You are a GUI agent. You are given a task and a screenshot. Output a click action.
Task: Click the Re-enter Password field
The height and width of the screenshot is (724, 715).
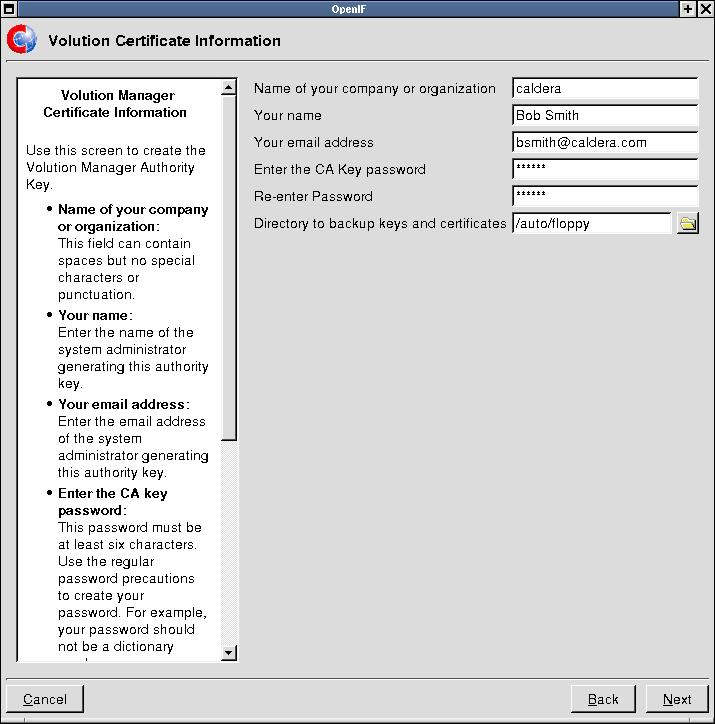coord(604,197)
